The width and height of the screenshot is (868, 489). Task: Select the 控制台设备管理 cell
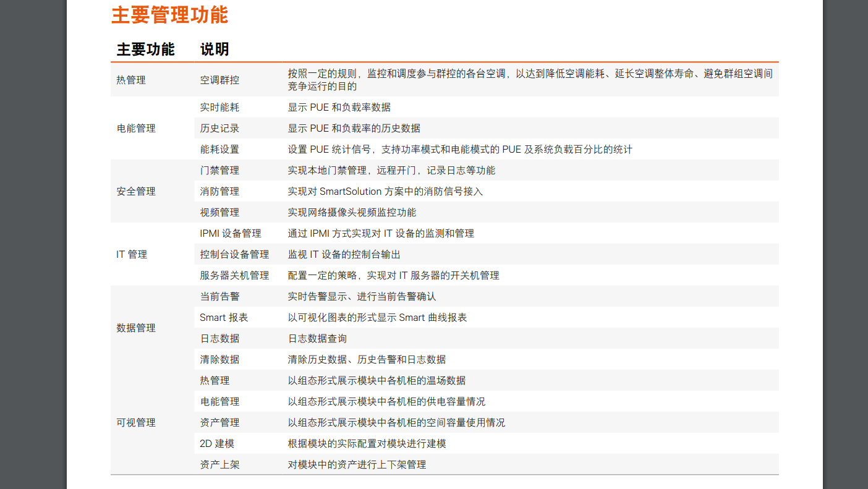tap(234, 254)
